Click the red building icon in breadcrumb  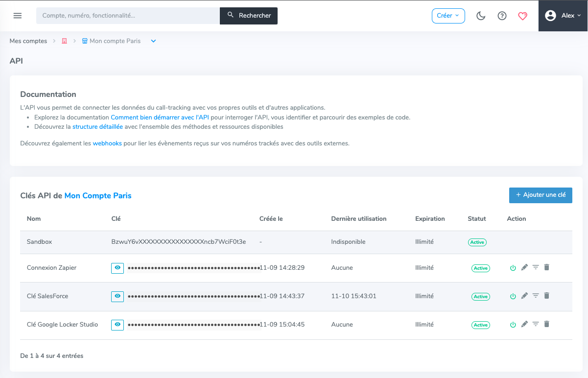pos(64,41)
